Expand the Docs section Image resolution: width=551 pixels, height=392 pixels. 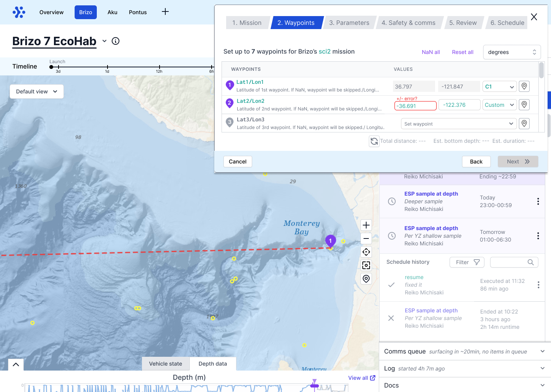pos(465,385)
